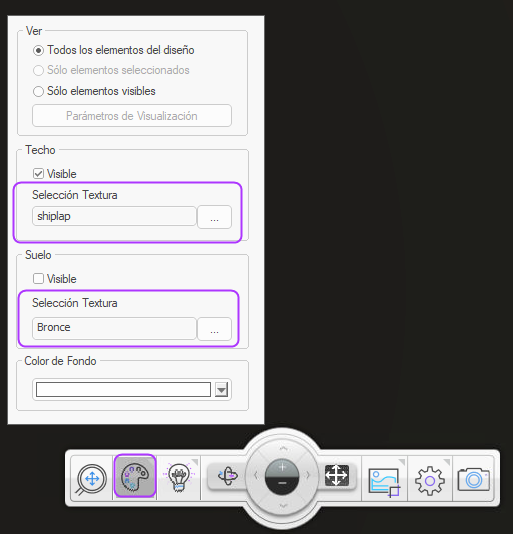The height and width of the screenshot is (534, 513).
Task: Browse texture for Suelo (Bronce)
Action: (x=214, y=329)
